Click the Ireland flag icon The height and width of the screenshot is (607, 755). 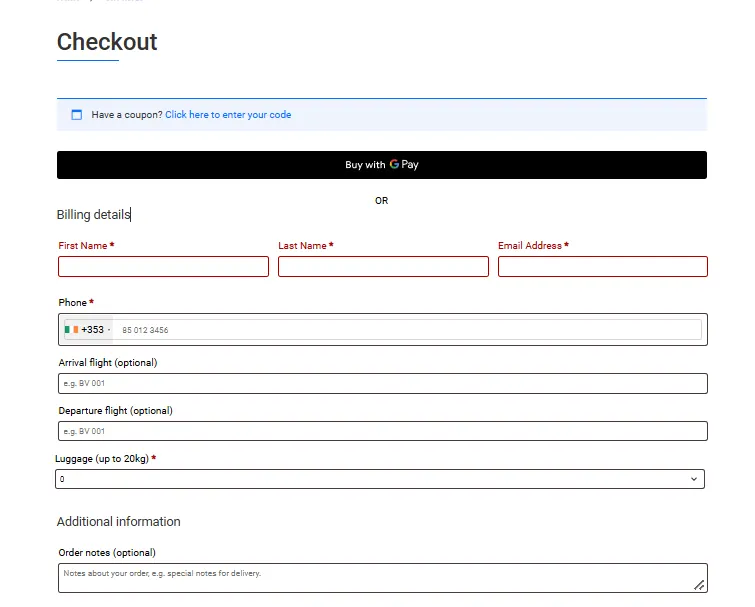pyautogui.click(x=71, y=330)
